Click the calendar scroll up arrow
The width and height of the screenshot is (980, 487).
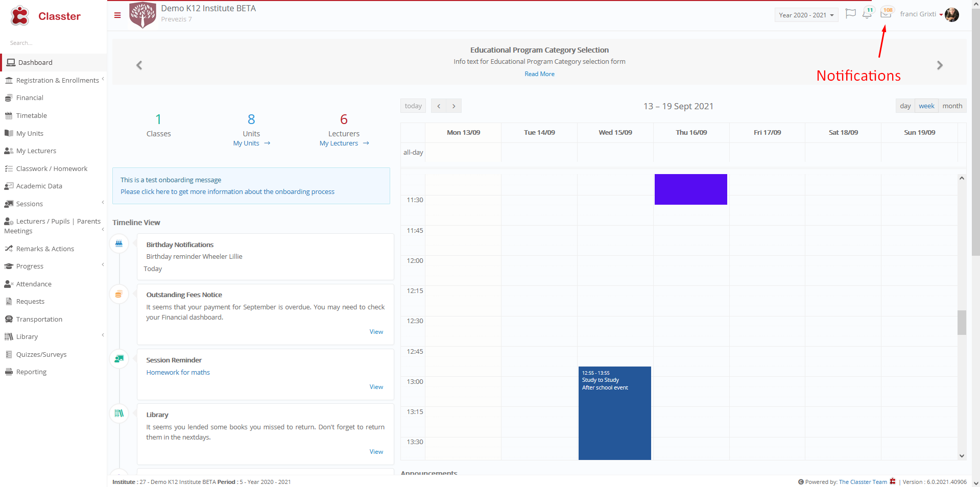click(x=962, y=178)
